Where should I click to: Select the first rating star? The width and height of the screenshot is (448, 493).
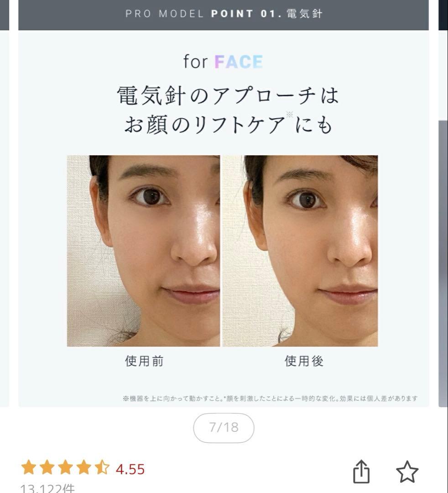[29, 468]
